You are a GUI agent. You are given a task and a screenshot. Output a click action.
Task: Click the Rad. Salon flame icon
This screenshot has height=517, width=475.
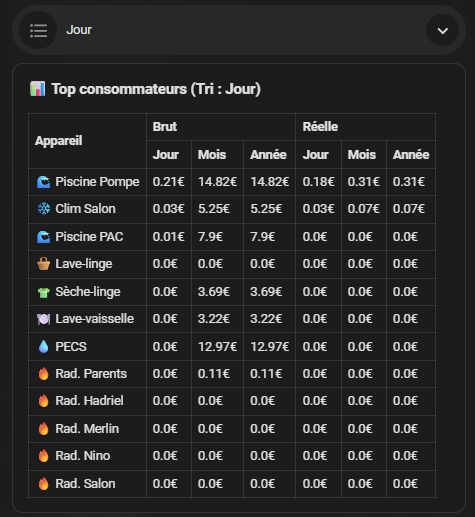pyautogui.click(x=44, y=484)
